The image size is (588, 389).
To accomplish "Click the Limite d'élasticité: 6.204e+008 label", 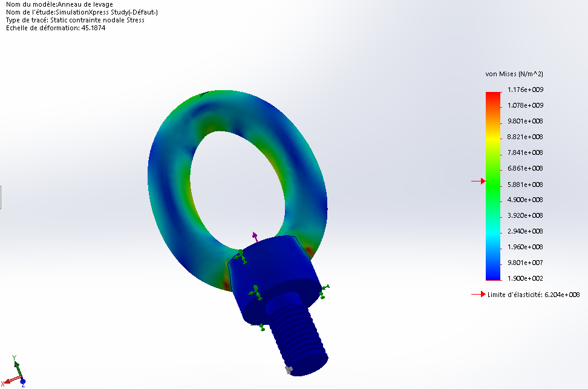I will pos(534,295).
